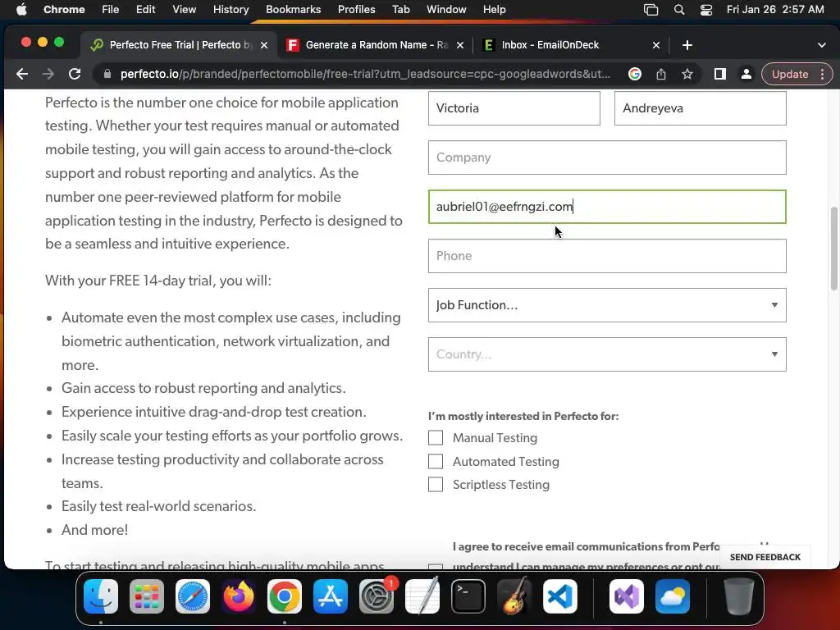
Task: Launch Firefox from the dock
Action: coord(239,596)
